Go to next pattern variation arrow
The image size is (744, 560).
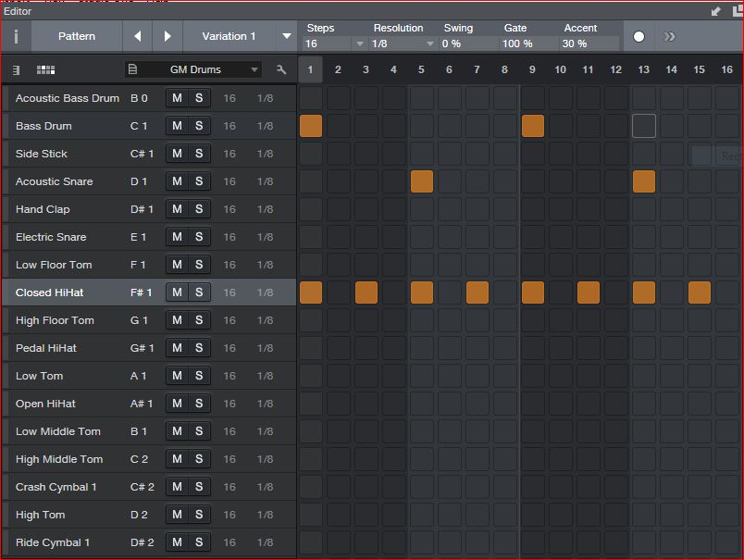tap(167, 36)
